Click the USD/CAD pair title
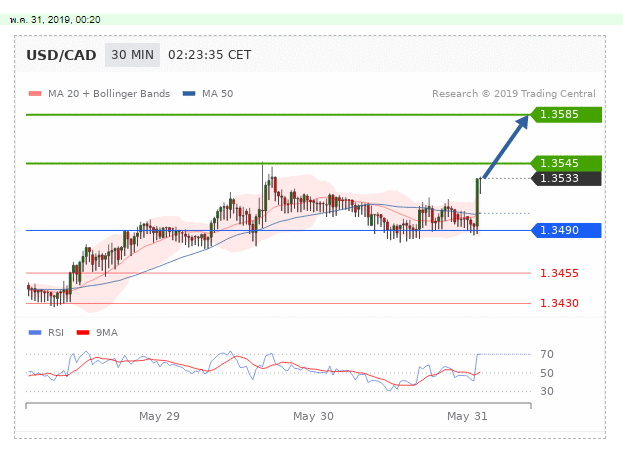Screen dimensions: 623x453 click(x=61, y=55)
